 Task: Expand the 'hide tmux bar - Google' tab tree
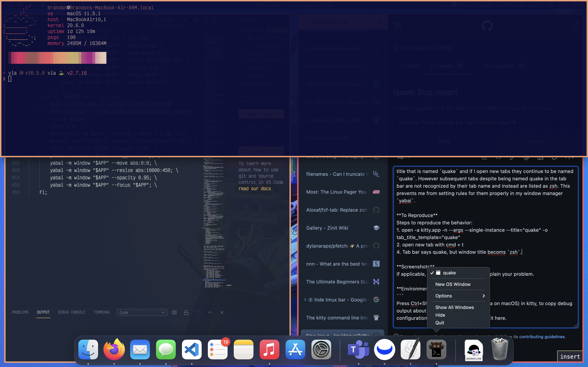pos(305,300)
